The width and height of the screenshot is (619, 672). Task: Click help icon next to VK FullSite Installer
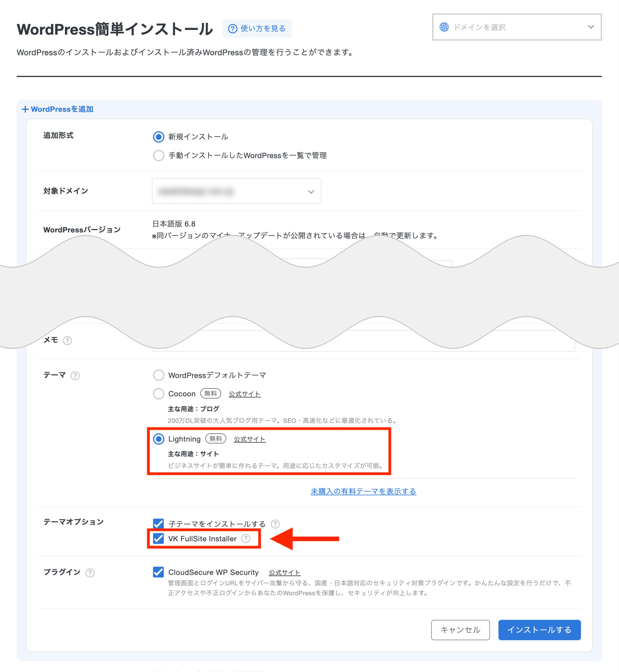pos(246,538)
